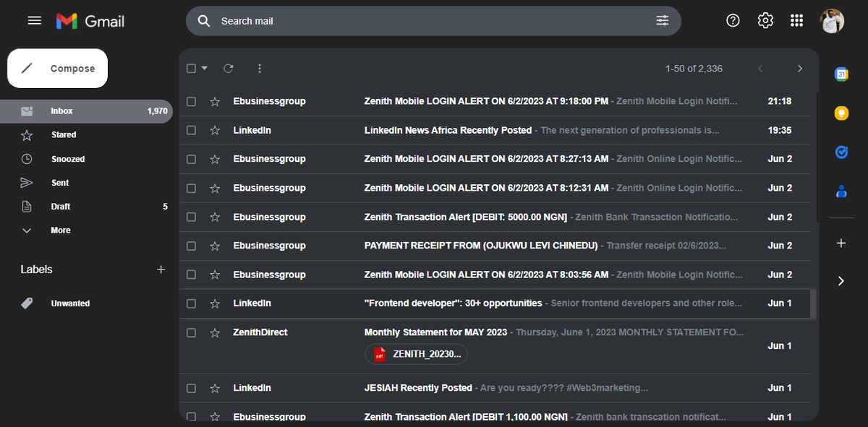
Task: Open Google apps grid
Action: tap(796, 21)
